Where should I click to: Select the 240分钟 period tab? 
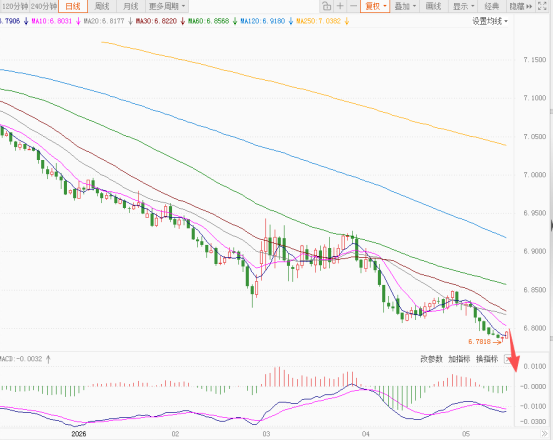coord(43,6)
